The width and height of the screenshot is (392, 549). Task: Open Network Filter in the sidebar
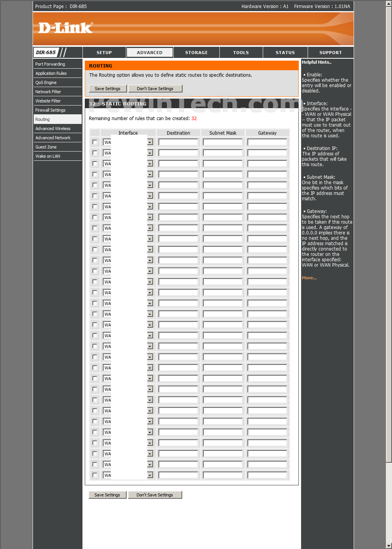(x=58, y=92)
